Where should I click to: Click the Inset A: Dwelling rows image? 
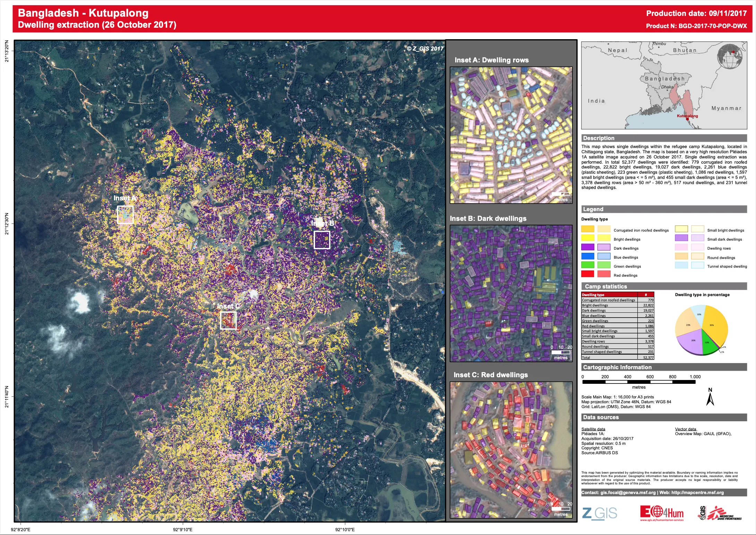pos(511,135)
